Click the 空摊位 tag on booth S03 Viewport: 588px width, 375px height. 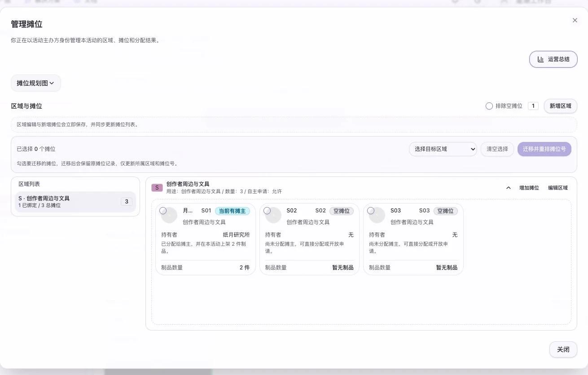[x=445, y=211]
